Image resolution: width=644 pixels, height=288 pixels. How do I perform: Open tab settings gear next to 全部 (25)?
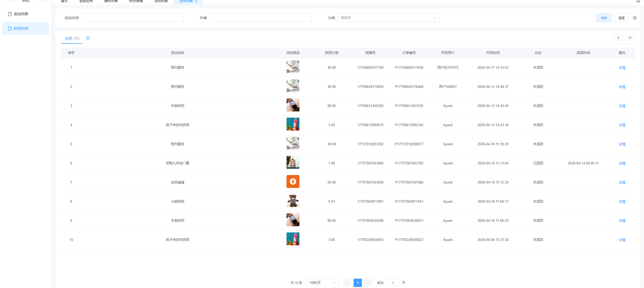(x=88, y=38)
